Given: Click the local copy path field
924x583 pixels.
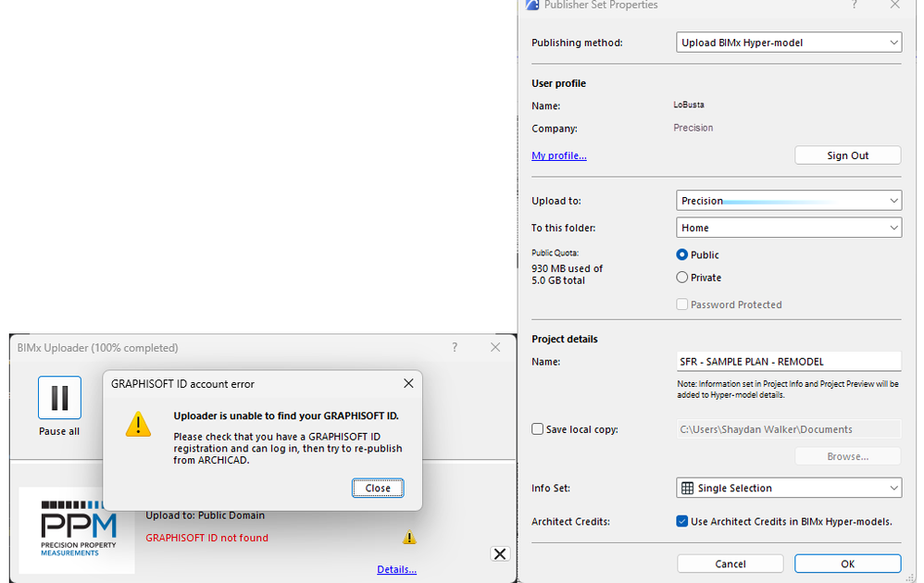Looking at the screenshot, I should pyautogui.click(x=789, y=429).
